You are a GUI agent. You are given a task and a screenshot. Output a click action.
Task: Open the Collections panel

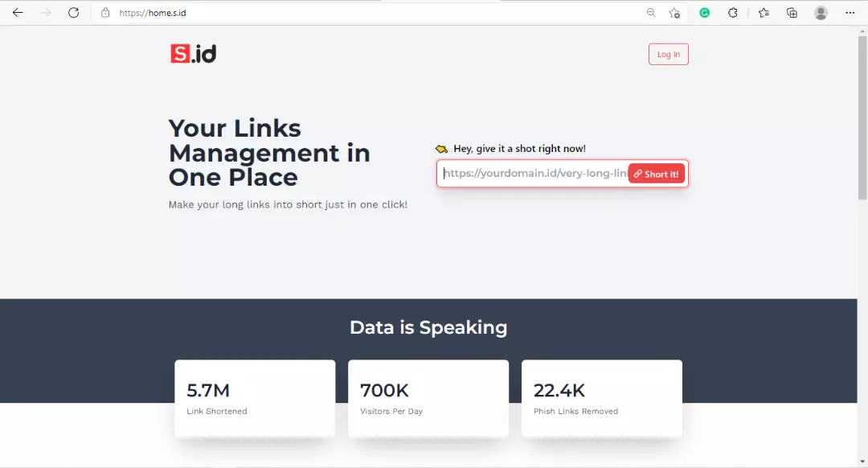coord(792,13)
